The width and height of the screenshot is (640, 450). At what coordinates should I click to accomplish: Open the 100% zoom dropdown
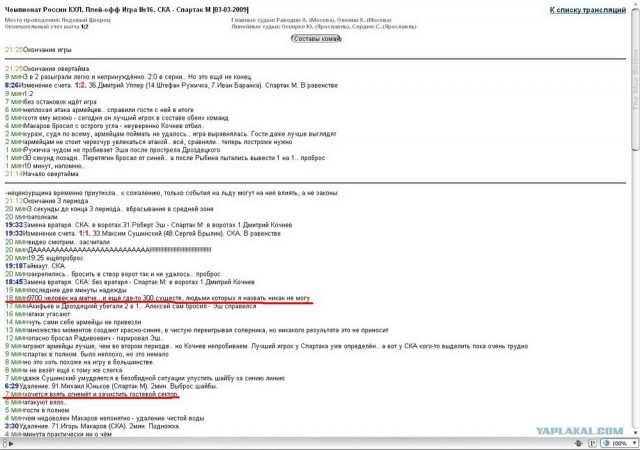[620, 443]
